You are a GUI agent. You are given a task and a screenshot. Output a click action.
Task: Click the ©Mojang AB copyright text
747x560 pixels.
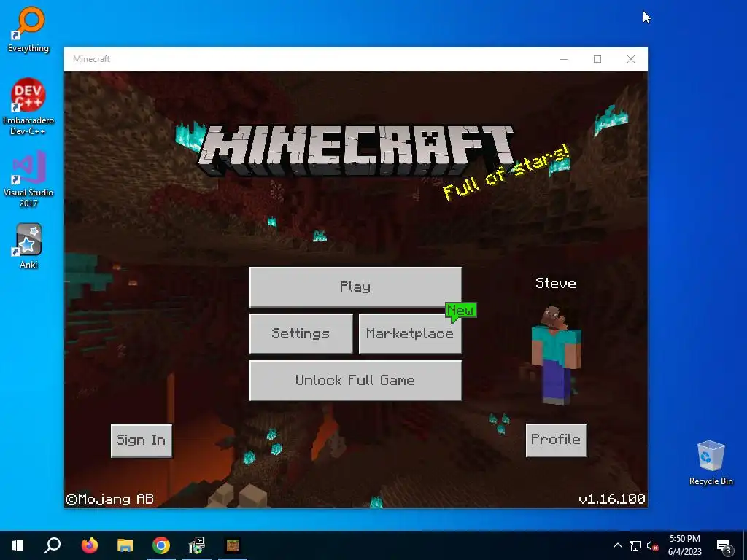click(109, 499)
